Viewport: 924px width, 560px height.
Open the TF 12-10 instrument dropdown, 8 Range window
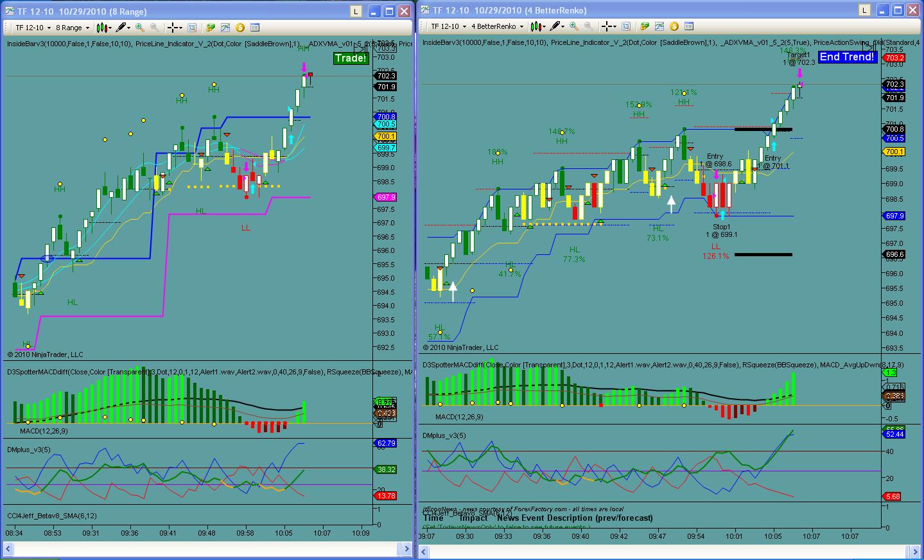[x=32, y=28]
